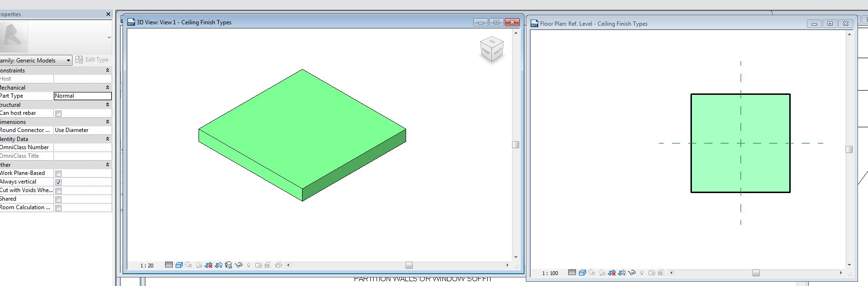The image size is (868, 286).
Task: Close the Properties palette
Action: pyautogui.click(x=108, y=14)
